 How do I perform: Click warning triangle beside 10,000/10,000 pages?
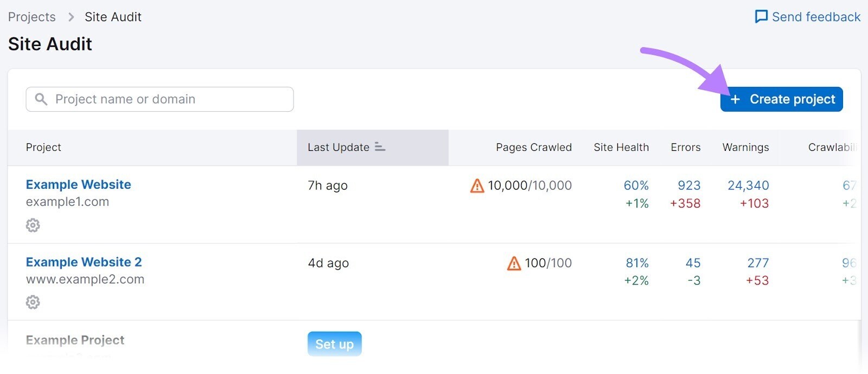click(x=477, y=186)
